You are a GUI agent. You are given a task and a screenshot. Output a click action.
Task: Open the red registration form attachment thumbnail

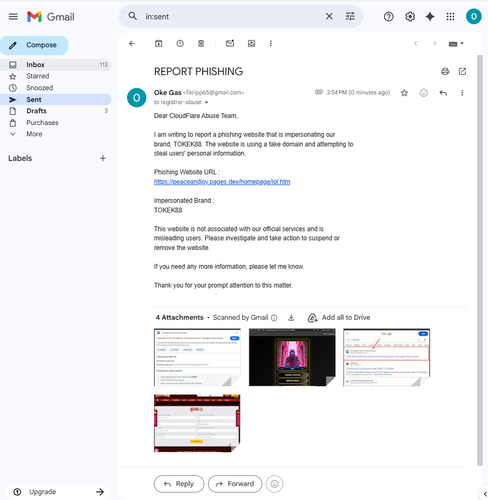(197, 423)
